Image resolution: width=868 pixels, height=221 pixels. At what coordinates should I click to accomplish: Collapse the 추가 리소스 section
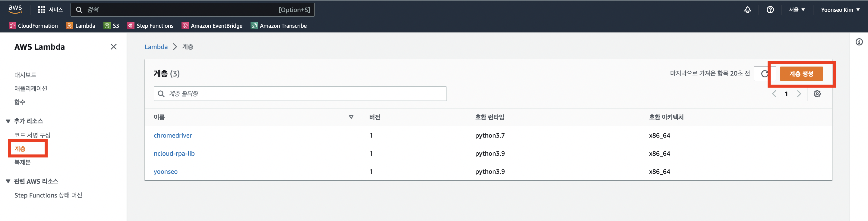[x=8, y=121]
